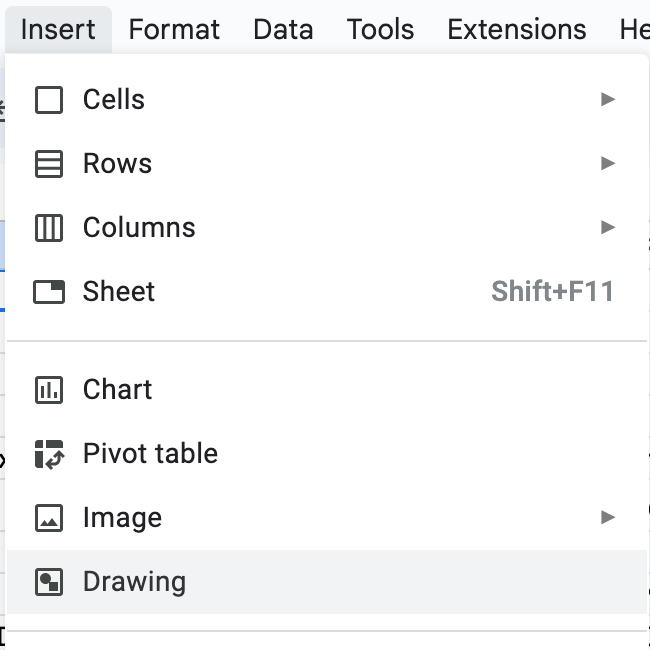The height and width of the screenshot is (650, 650).
Task: Click the Drawing shapes icon
Action: [x=49, y=582]
